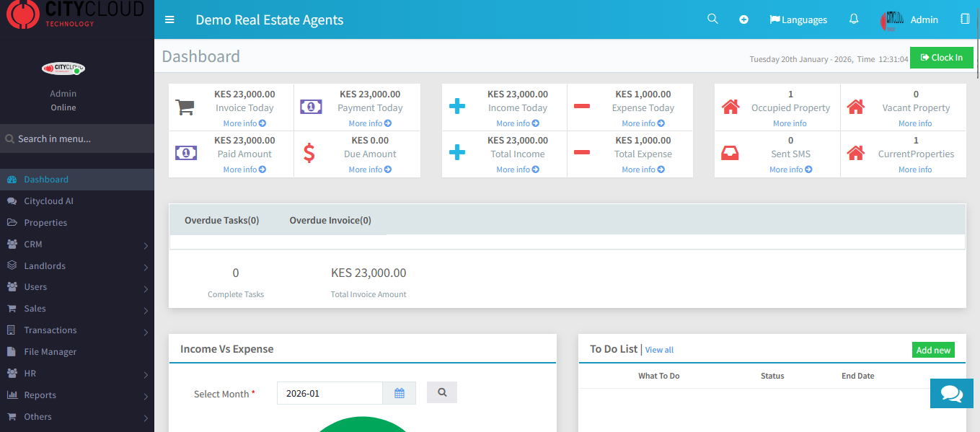Viewport: 980px width, 432px height.
Task: Click the Vacant Property house icon
Action: 856,107
